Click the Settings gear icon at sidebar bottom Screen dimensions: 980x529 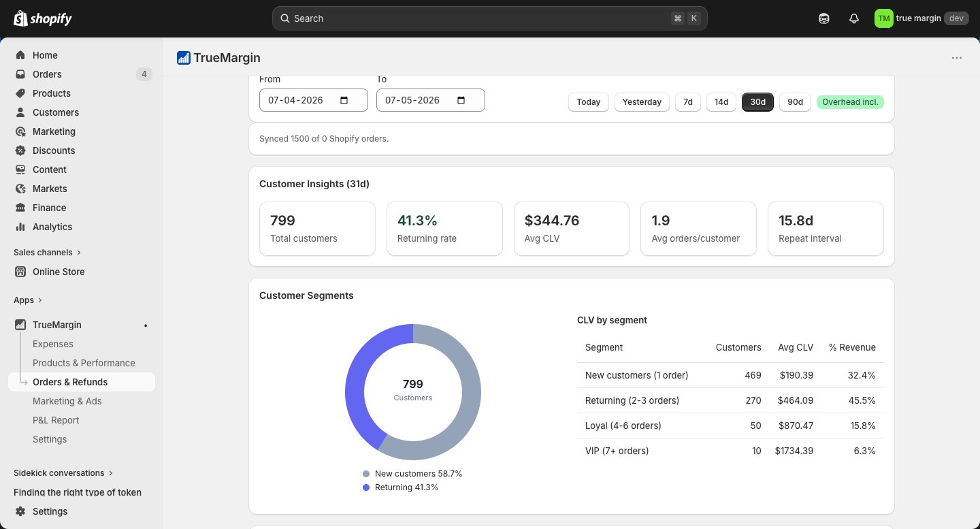click(20, 511)
